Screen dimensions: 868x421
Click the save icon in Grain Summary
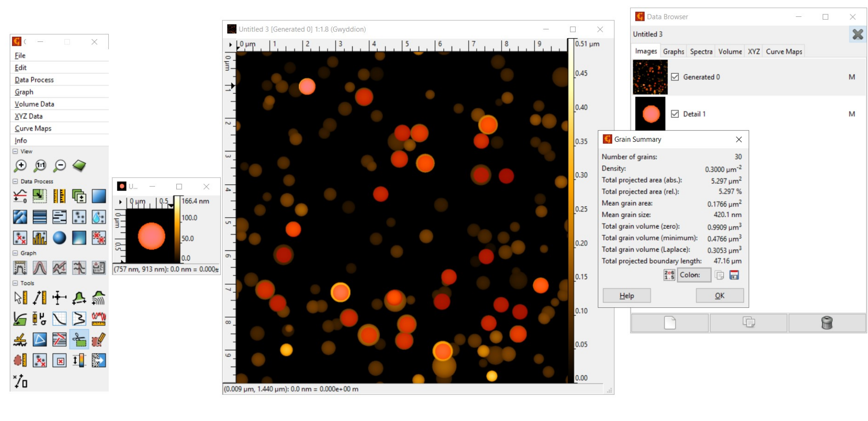(734, 275)
